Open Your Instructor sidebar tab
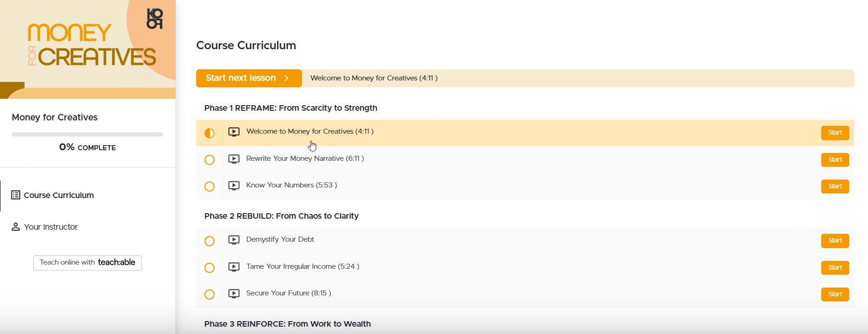 pos(51,227)
